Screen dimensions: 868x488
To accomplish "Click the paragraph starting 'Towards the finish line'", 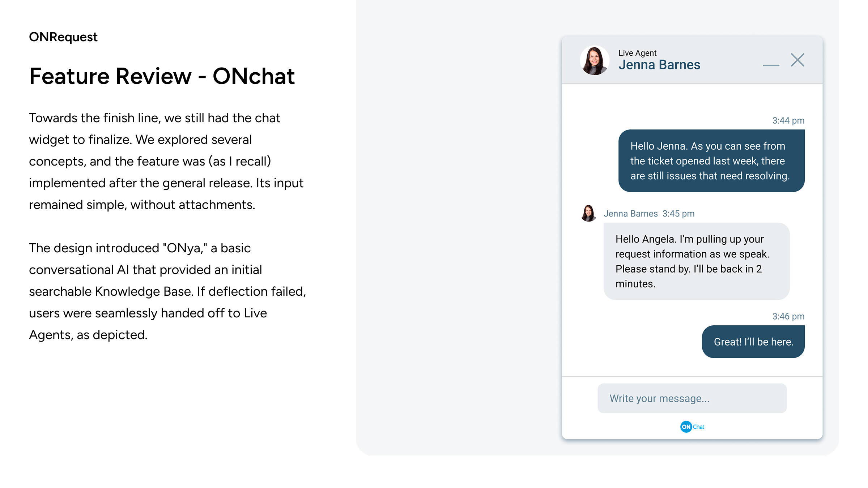I will [166, 161].
